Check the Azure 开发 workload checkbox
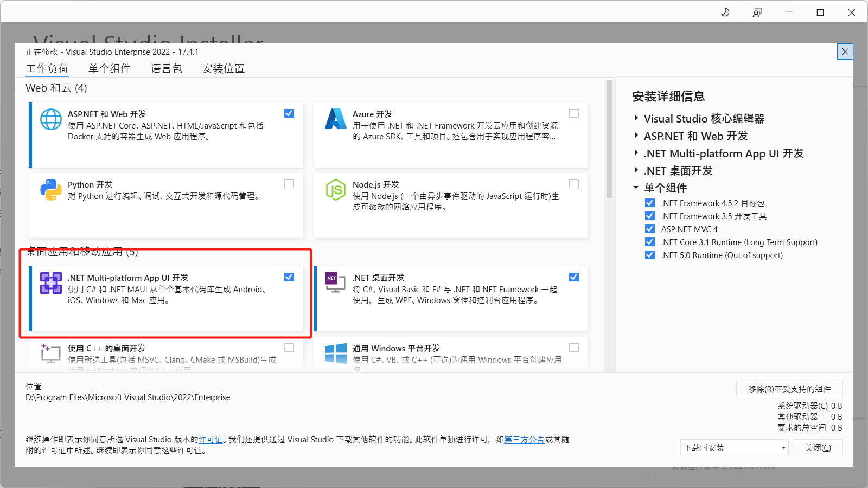Screen dimensions: 868x488 coord(574,113)
